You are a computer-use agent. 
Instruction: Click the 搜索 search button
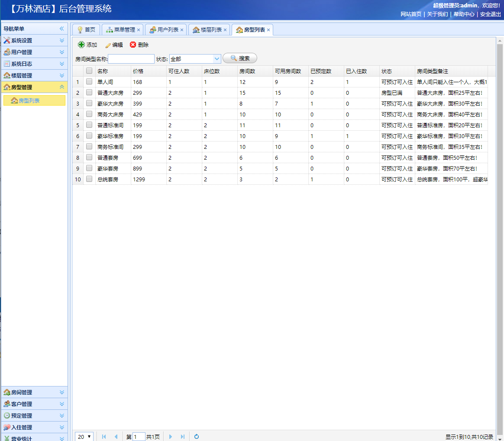click(x=240, y=58)
